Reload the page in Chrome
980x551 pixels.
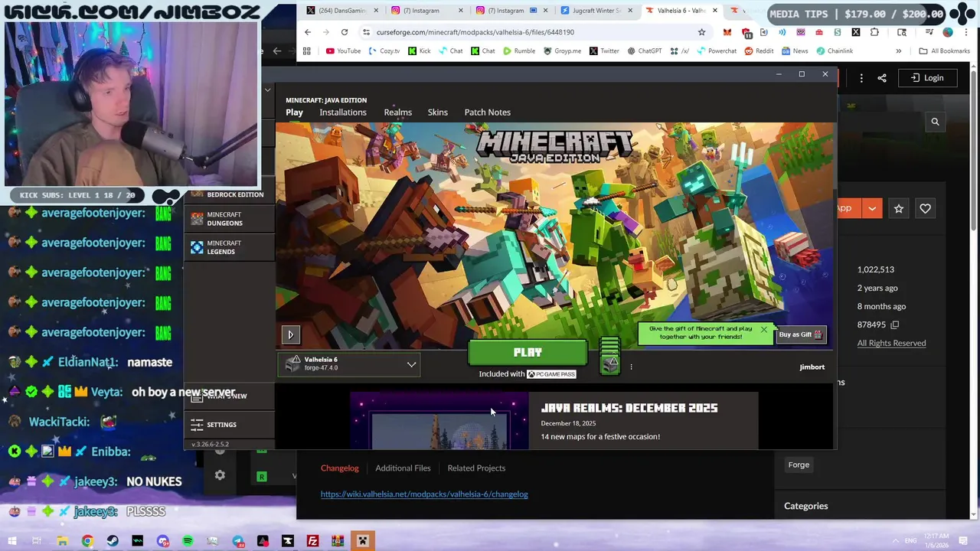click(x=345, y=32)
